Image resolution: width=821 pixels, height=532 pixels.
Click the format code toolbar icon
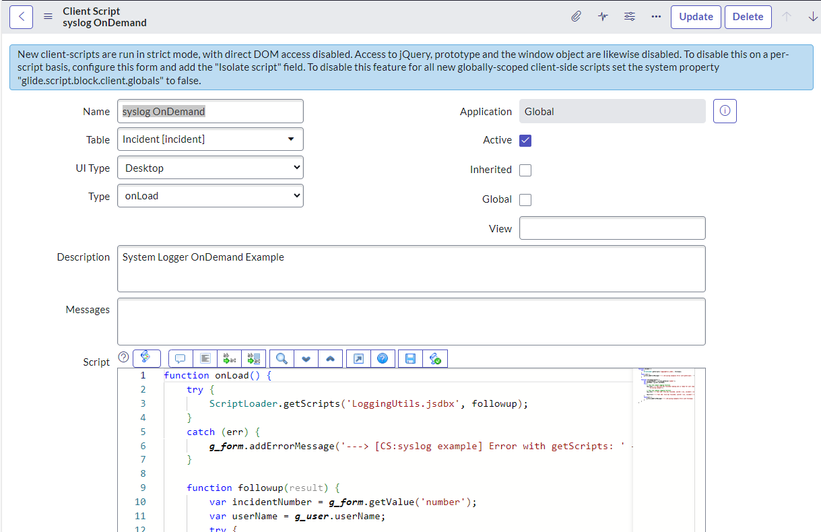[x=205, y=359]
